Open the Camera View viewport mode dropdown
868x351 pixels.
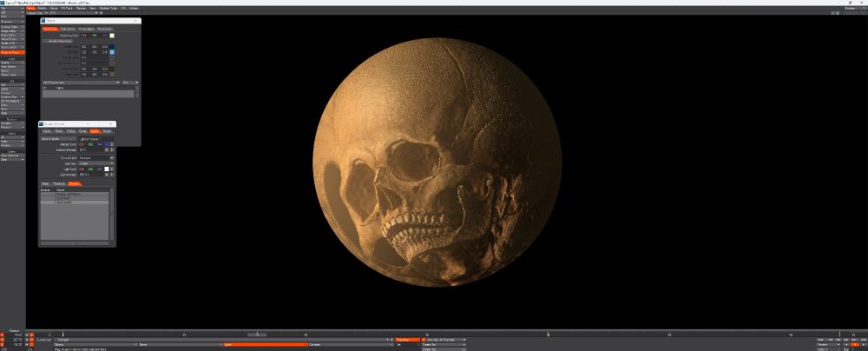pyautogui.click(x=37, y=13)
